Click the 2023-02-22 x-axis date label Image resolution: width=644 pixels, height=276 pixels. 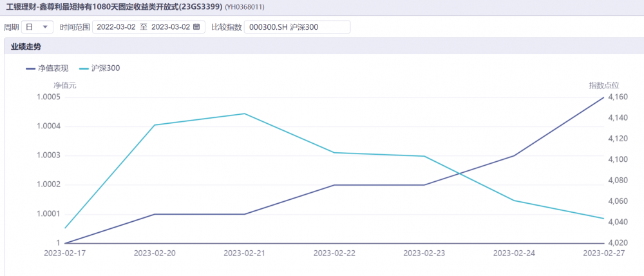[x=334, y=253]
